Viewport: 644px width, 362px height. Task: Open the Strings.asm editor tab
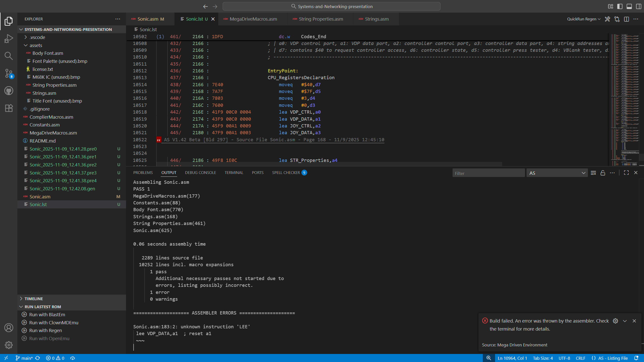click(x=376, y=19)
